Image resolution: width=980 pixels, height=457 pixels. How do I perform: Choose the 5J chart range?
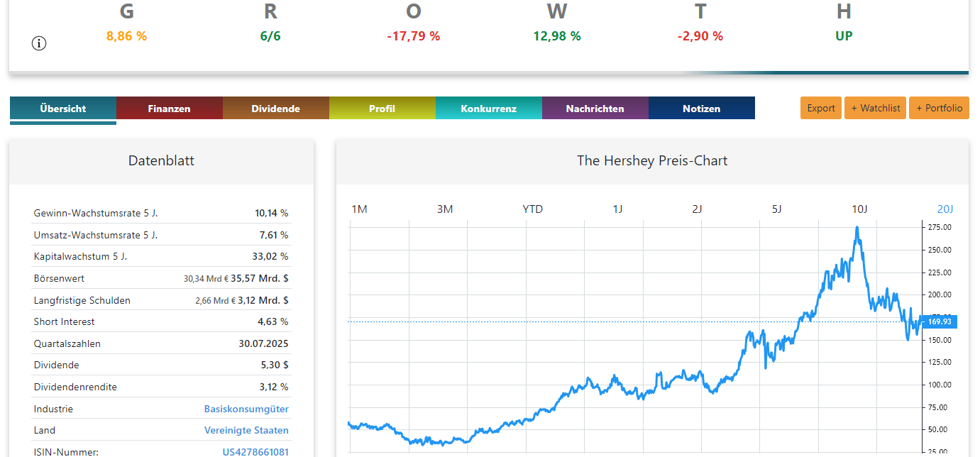[776, 209]
